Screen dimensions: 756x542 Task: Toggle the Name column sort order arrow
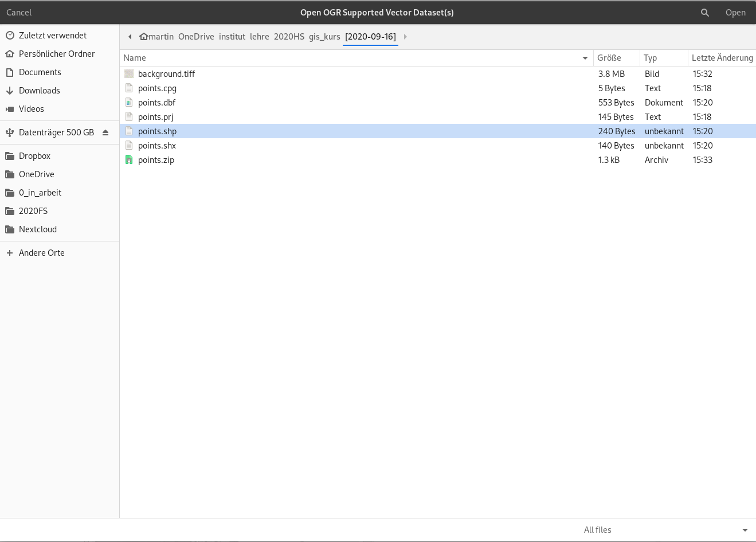tap(585, 58)
